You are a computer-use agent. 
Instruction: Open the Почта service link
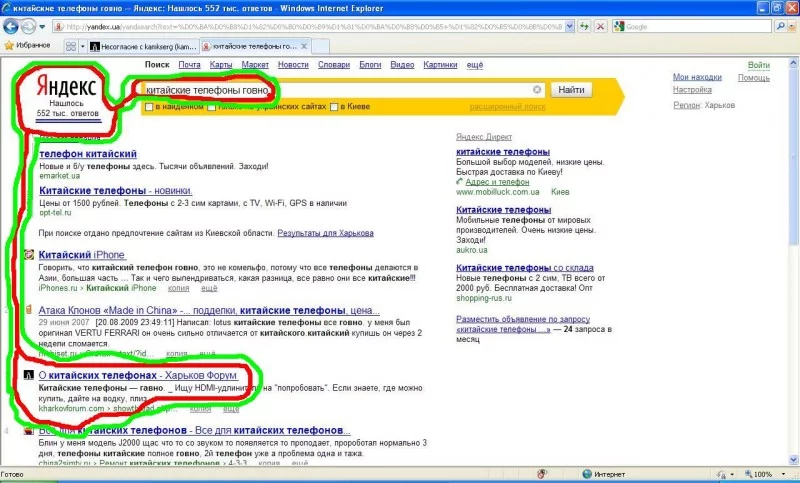189,65
